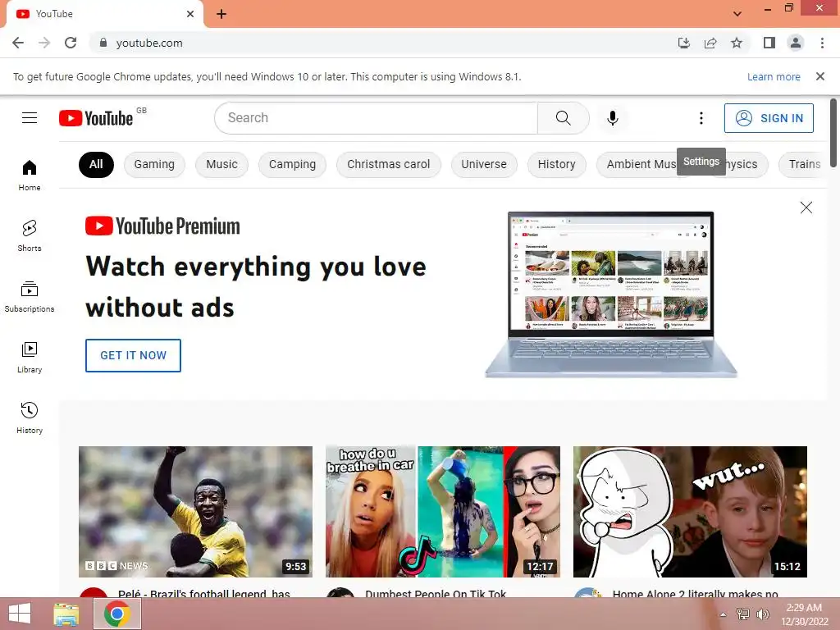Click the volume speaker tray icon
The height and width of the screenshot is (630, 840).
click(x=762, y=614)
